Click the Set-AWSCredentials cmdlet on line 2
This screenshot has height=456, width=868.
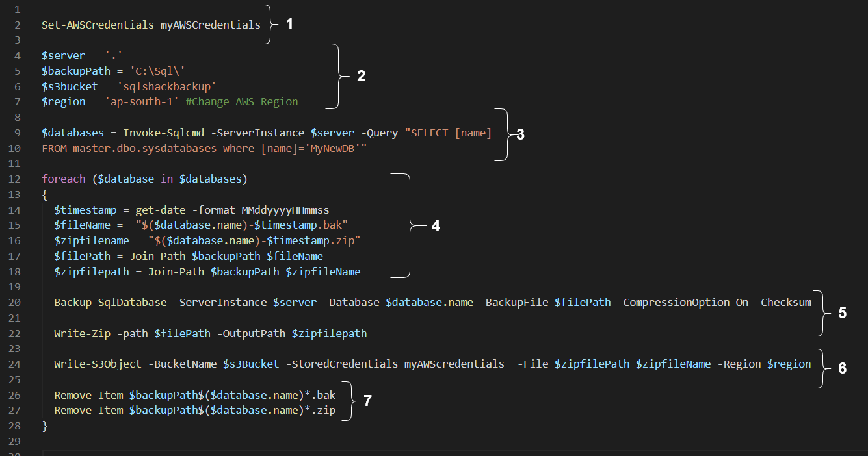pyautogui.click(x=98, y=25)
